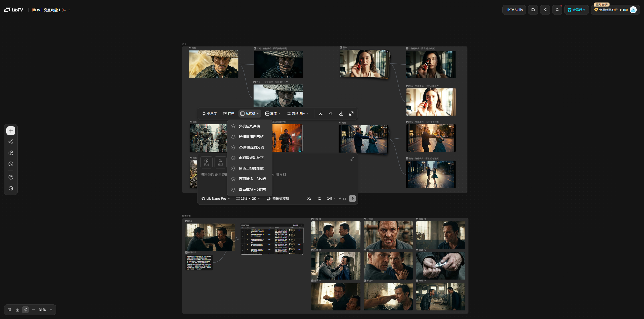
Task: Open the Lib Nano Pro model dropdown
Action: pyautogui.click(x=216, y=198)
